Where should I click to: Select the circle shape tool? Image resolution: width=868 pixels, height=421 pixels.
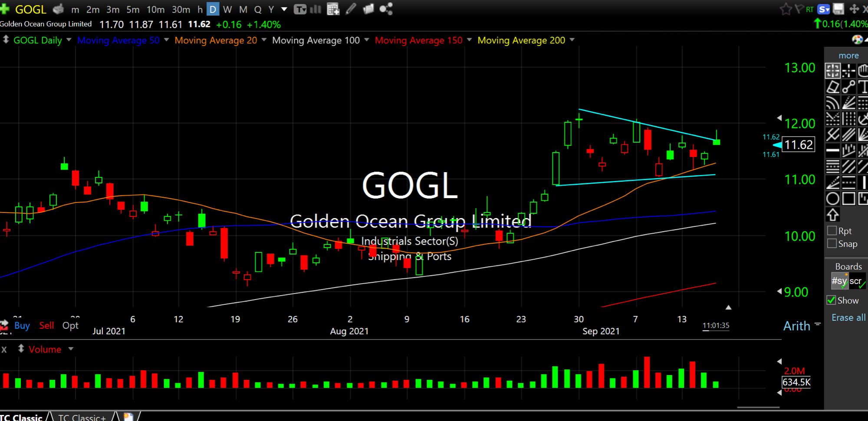(x=832, y=199)
